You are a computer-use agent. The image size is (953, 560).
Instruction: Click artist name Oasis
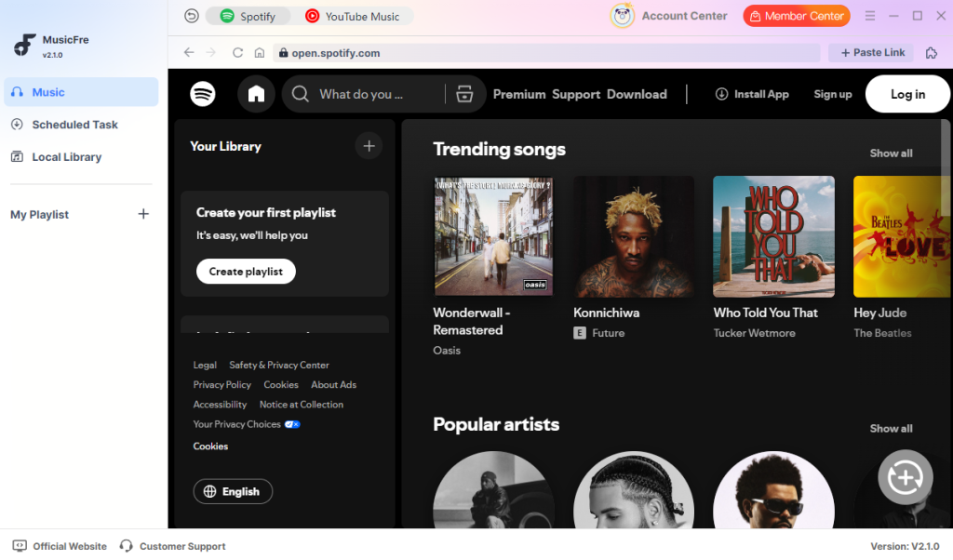point(447,351)
